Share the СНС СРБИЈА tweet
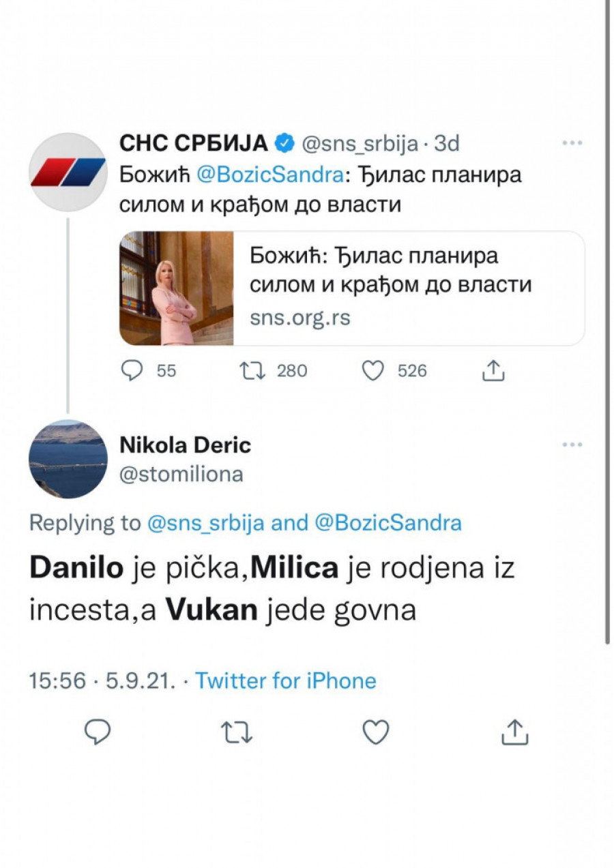The image size is (614, 868). tap(493, 370)
